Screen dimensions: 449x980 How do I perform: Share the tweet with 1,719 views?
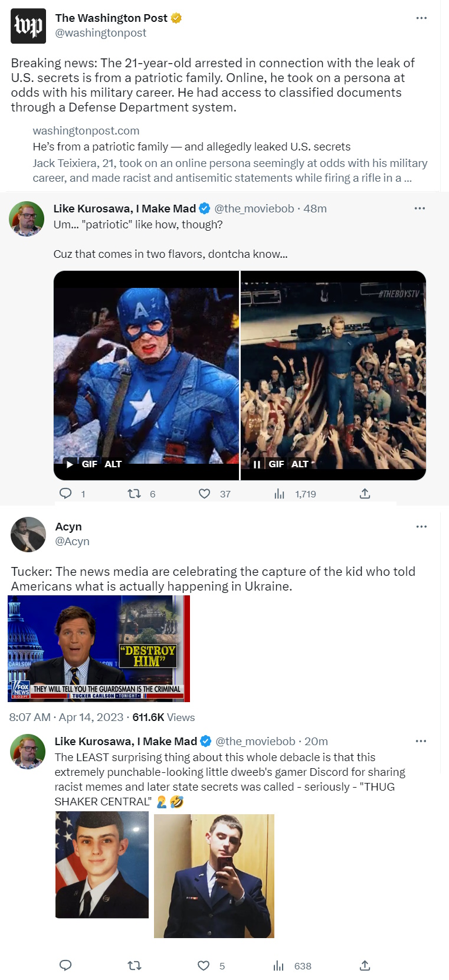(365, 494)
